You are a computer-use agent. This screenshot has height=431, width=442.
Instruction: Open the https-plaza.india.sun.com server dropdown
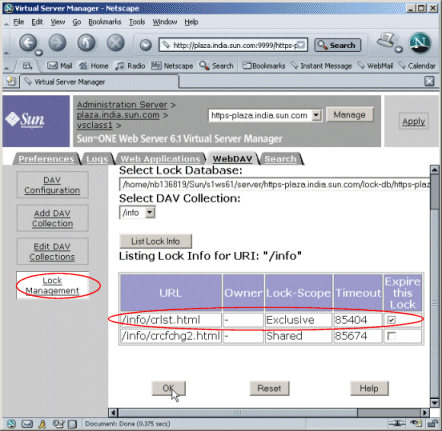(x=316, y=115)
